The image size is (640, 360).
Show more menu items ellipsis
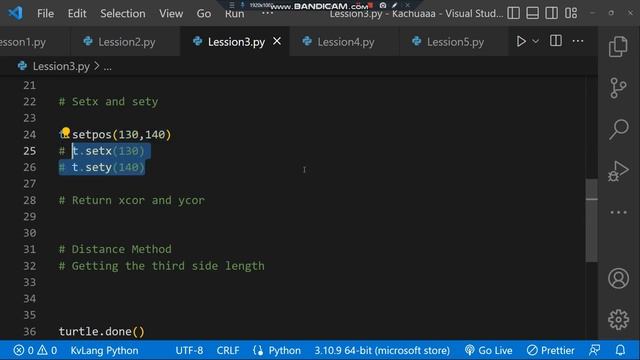point(267,13)
